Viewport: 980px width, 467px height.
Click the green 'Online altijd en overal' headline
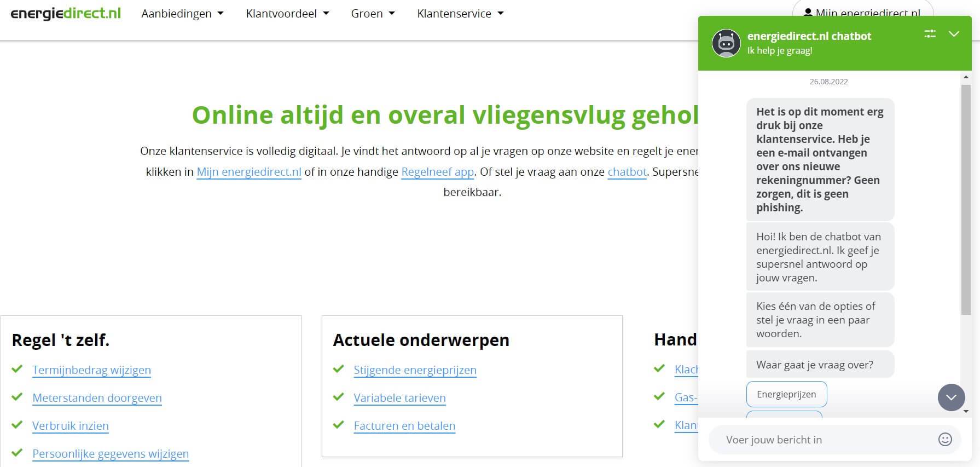point(445,115)
